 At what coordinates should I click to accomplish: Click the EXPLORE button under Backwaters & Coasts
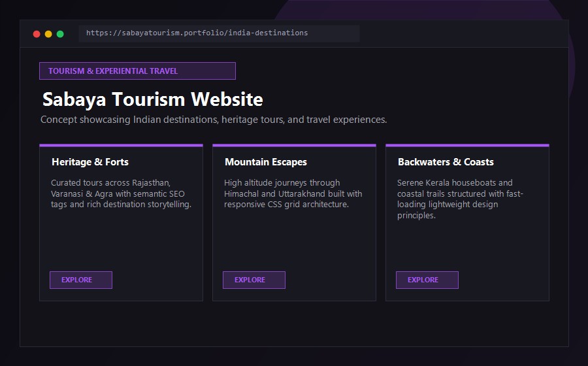[427, 280]
